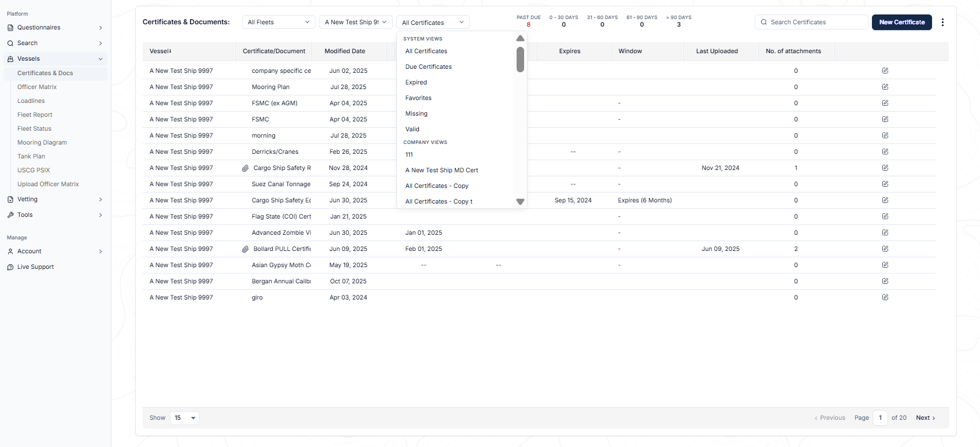Focus the Search Certificates field
The width and height of the screenshot is (980, 447).
(x=811, y=22)
